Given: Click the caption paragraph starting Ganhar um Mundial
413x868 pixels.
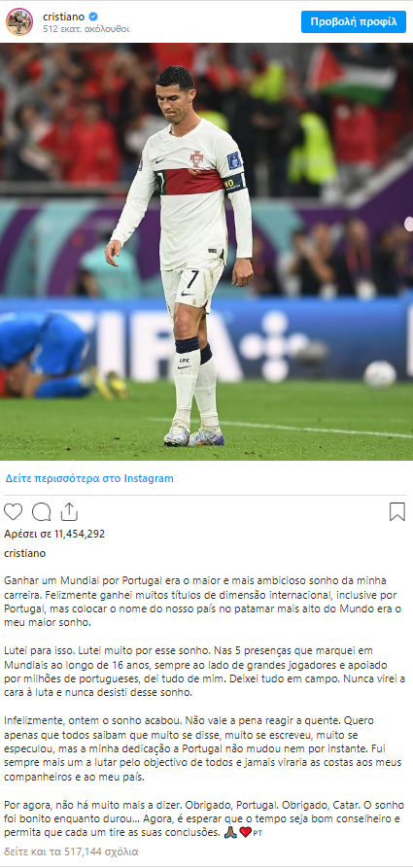Looking at the screenshot, I should [203, 602].
